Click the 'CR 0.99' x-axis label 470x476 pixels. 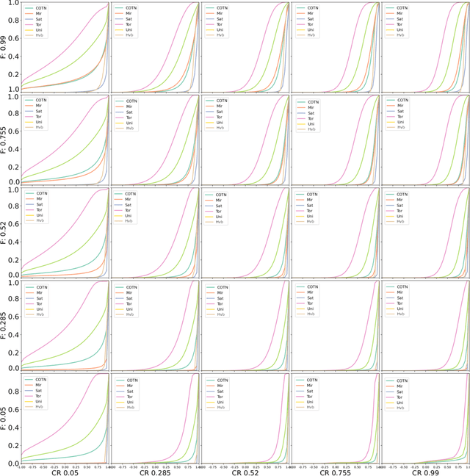425,472
